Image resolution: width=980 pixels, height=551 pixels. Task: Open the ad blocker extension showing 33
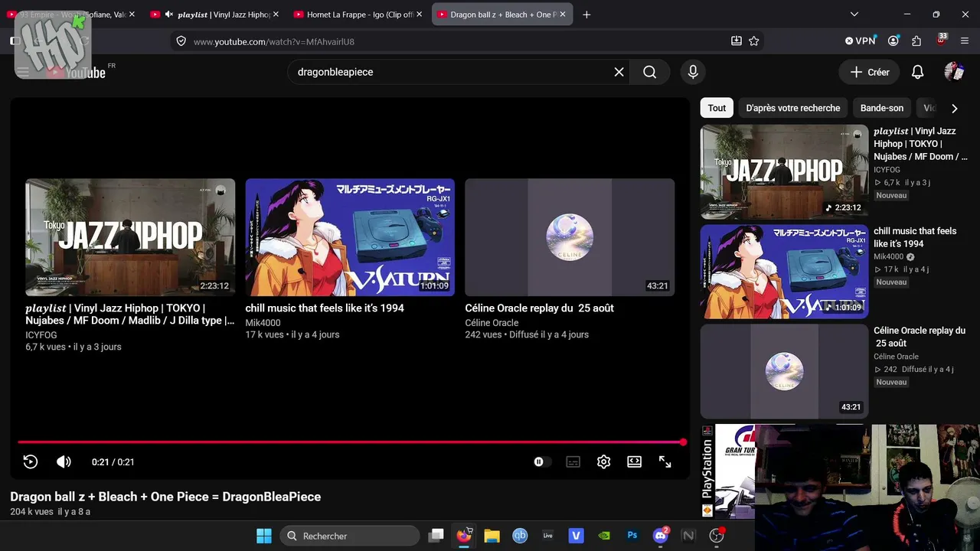[941, 40]
